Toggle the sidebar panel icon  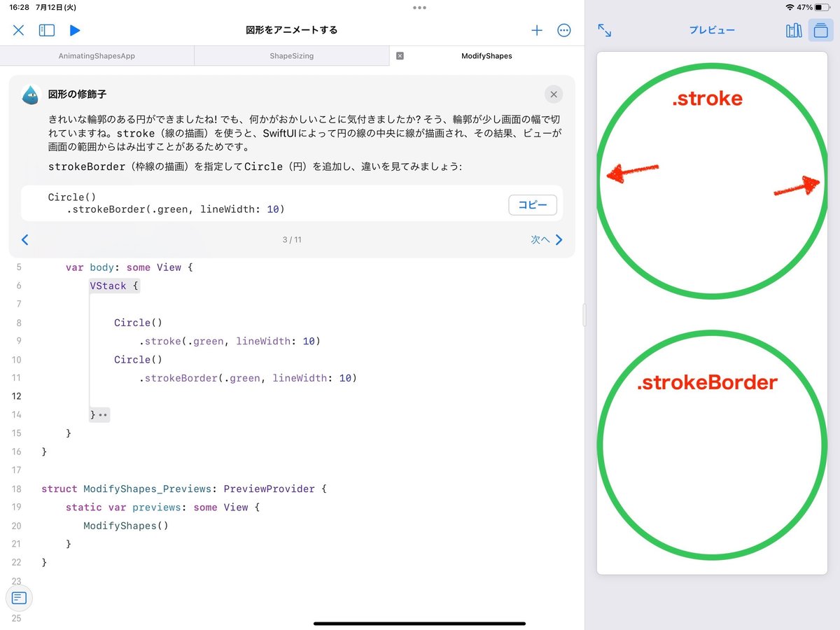click(x=47, y=30)
